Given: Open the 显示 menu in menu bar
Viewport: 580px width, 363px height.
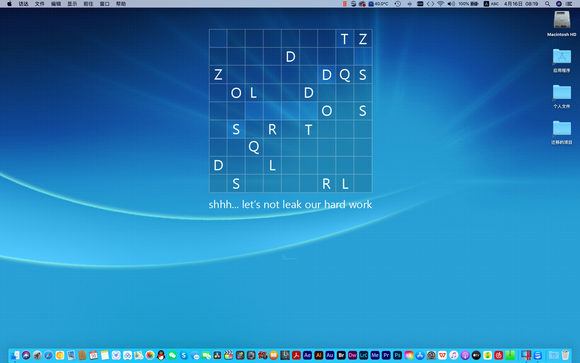Looking at the screenshot, I should (72, 4).
